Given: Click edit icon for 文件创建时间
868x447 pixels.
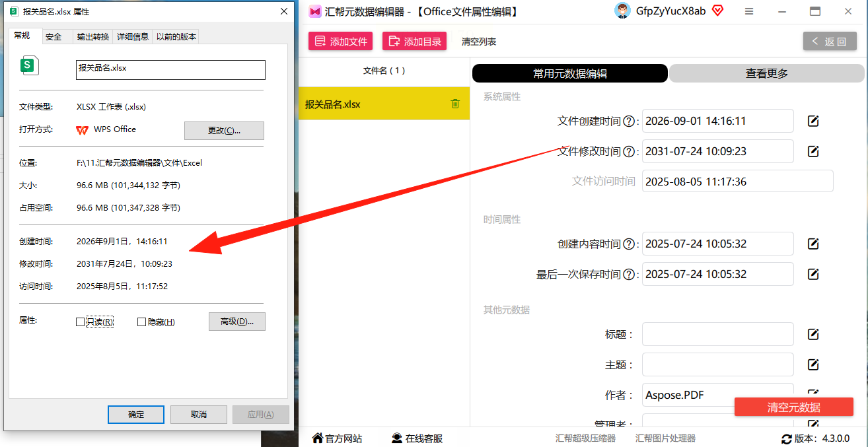Looking at the screenshot, I should (x=813, y=121).
